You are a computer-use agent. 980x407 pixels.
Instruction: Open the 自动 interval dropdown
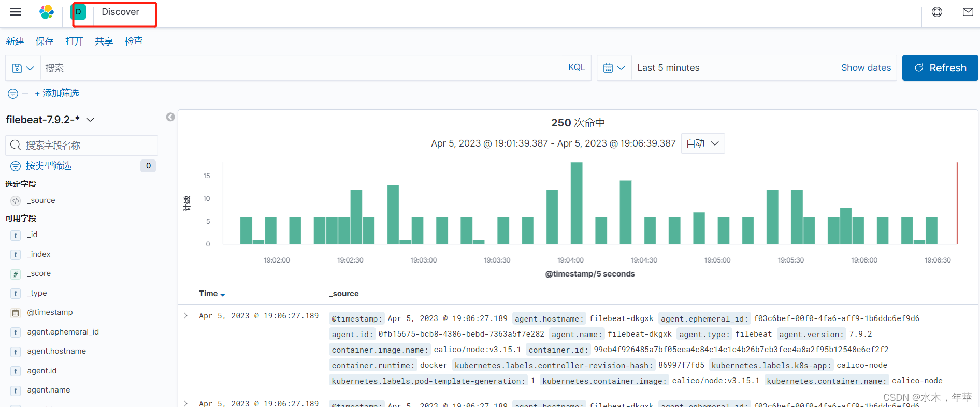click(702, 143)
